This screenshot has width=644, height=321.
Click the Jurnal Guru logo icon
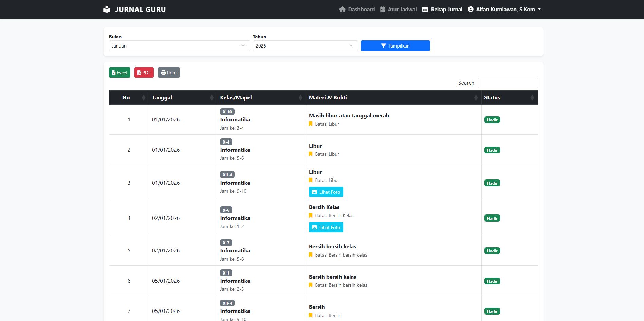(107, 10)
